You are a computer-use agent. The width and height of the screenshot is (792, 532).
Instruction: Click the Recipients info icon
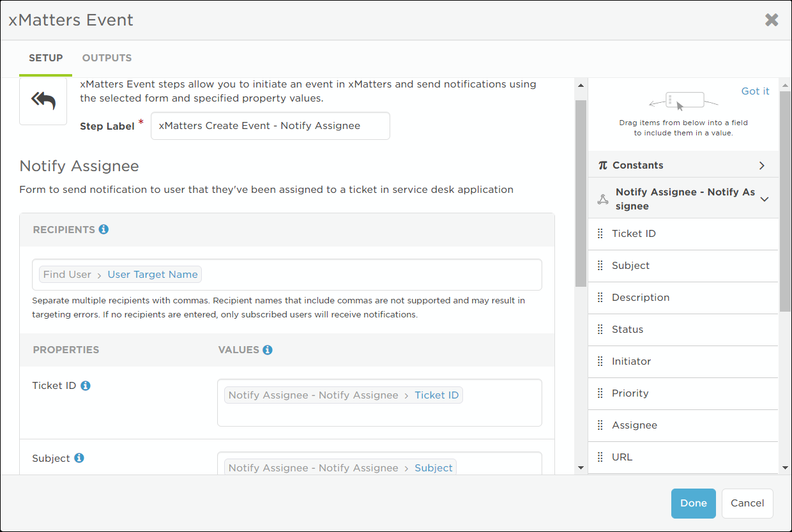tap(103, 229)
